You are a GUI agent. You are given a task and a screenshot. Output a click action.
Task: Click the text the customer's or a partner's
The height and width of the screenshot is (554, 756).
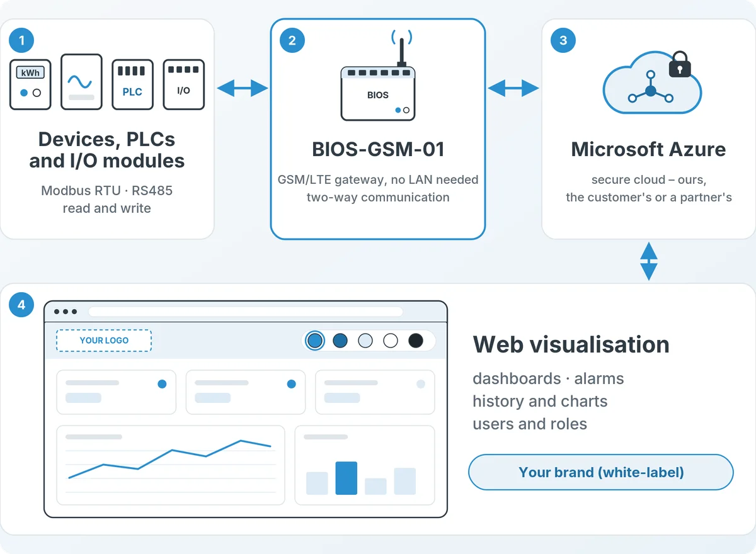pos(649,197)
